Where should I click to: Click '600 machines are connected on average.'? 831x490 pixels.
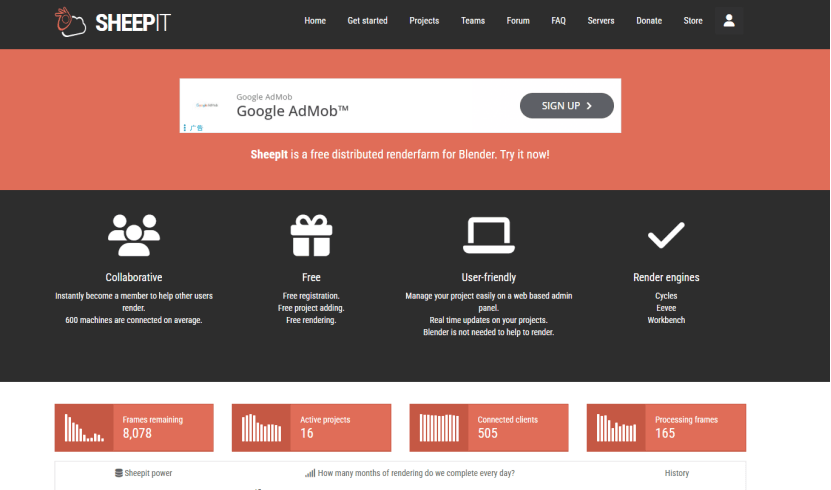point(134,320)
